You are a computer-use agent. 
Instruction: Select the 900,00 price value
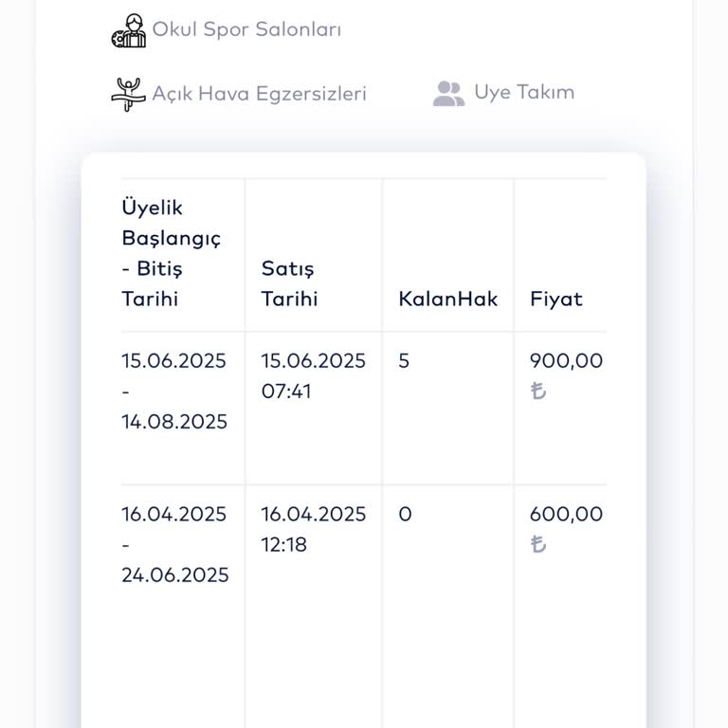click(566, 361)
